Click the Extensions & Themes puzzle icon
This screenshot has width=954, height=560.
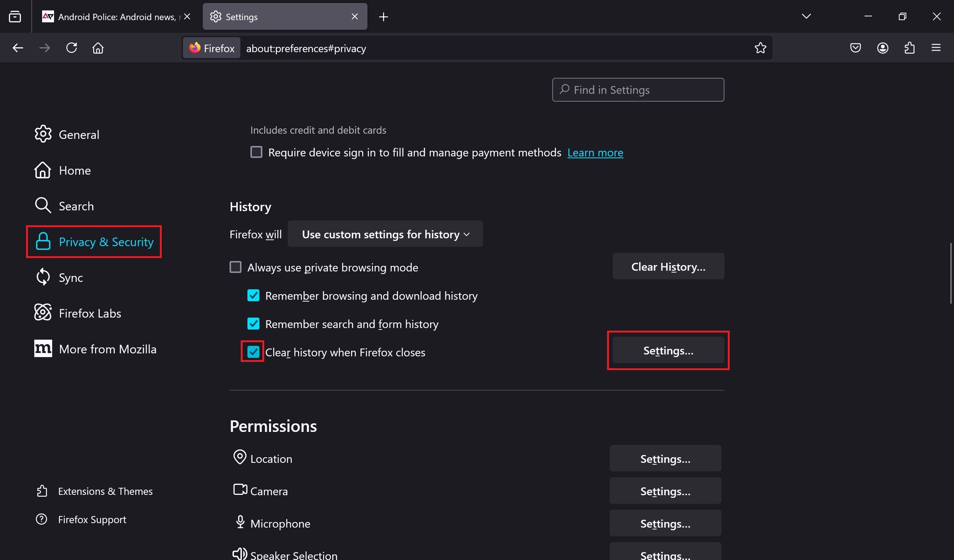tap(42, 491)
